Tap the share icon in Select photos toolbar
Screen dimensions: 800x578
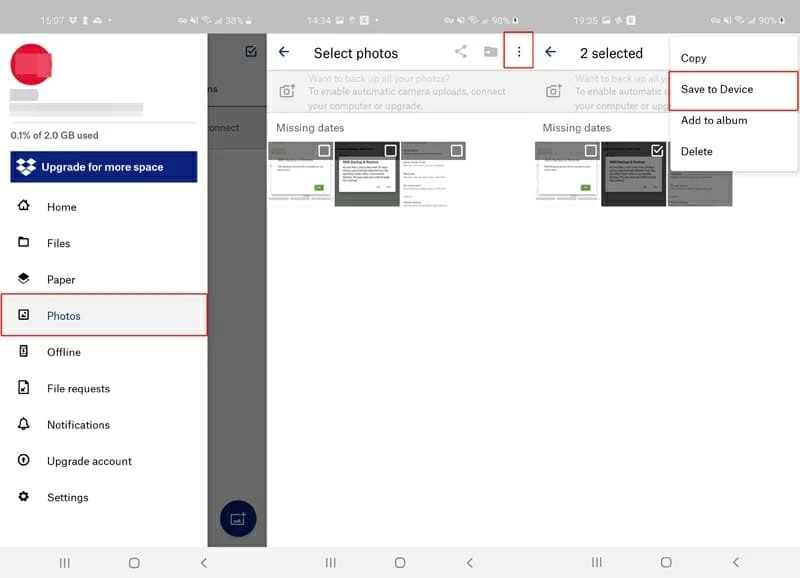click(x=461, y=52)
